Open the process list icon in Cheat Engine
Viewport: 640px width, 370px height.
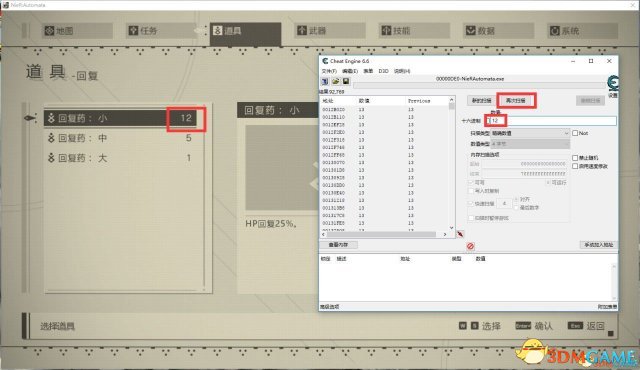tap(325, 82)
